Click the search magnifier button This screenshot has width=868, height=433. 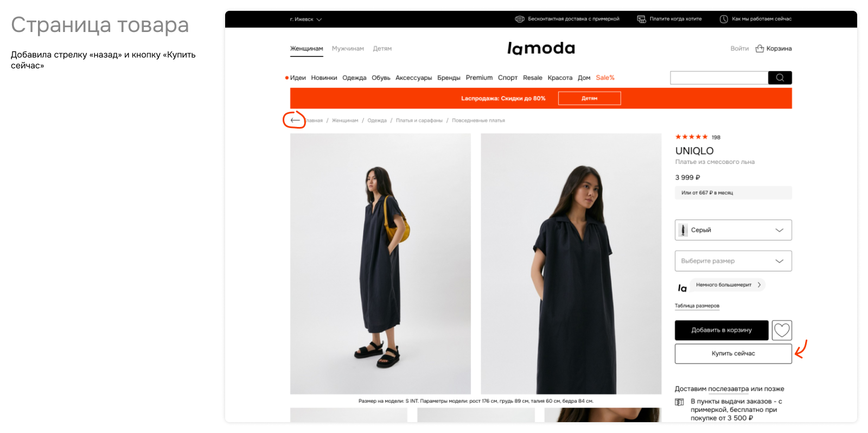[x=780, y=78]
